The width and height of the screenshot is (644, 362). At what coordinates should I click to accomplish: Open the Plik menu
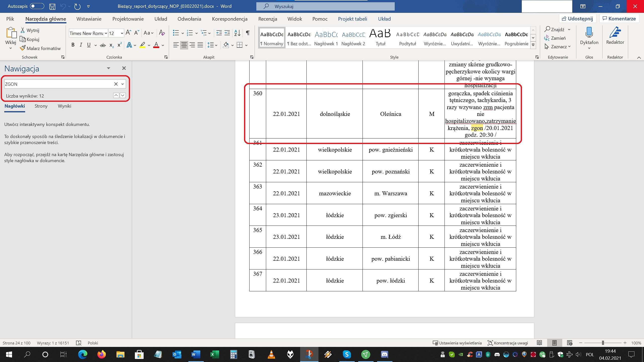[10, 19]
